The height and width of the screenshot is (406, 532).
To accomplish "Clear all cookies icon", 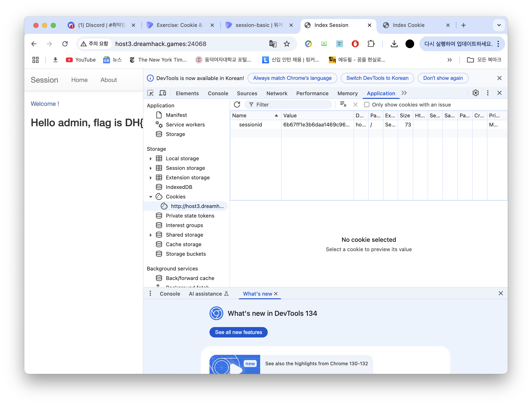I will [x=343, y=104].
